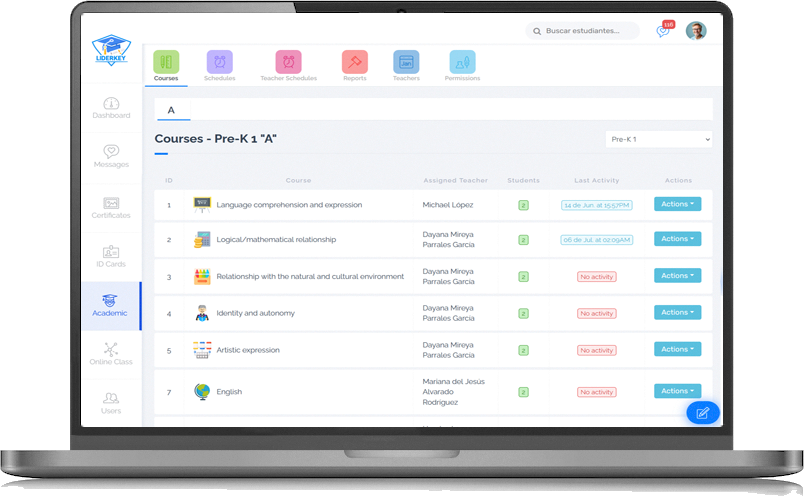The width and height of the screenshot is (804, 496).
Task: Click the 14 de Jun last activity badge
Action: pos(597,205)
